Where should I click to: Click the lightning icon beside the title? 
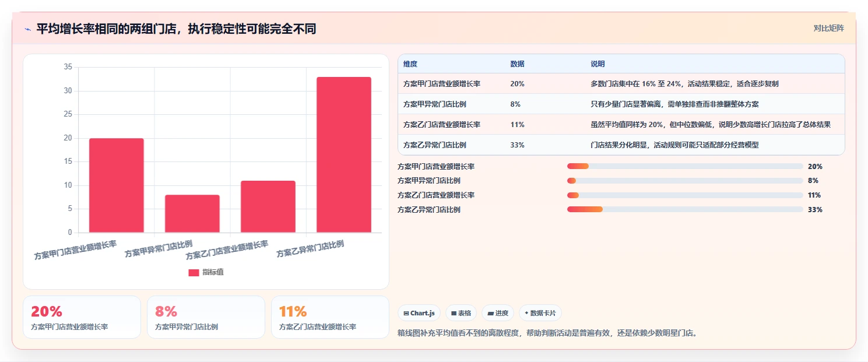coord(28,29)
